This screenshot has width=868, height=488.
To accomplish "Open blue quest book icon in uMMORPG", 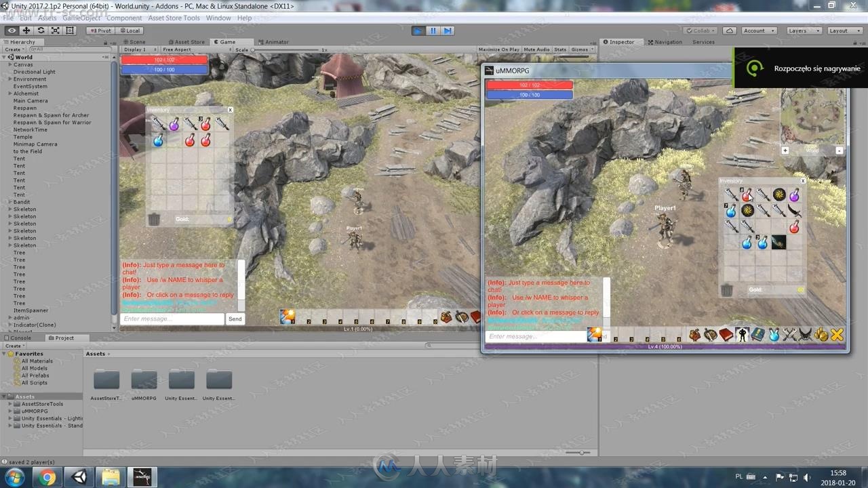I will [757, 334].
